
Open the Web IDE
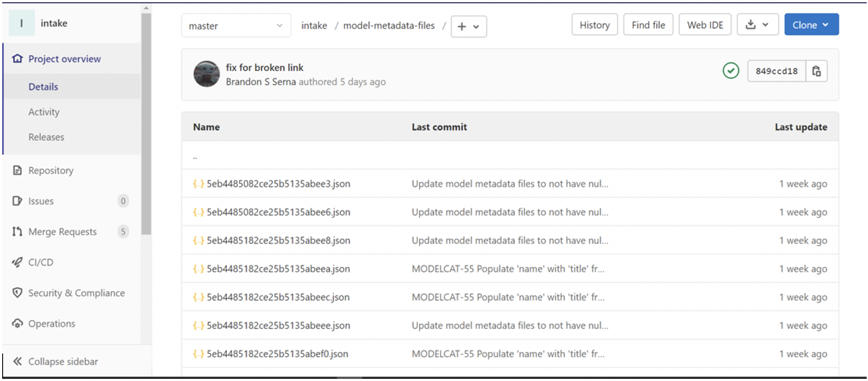[705, 25]
